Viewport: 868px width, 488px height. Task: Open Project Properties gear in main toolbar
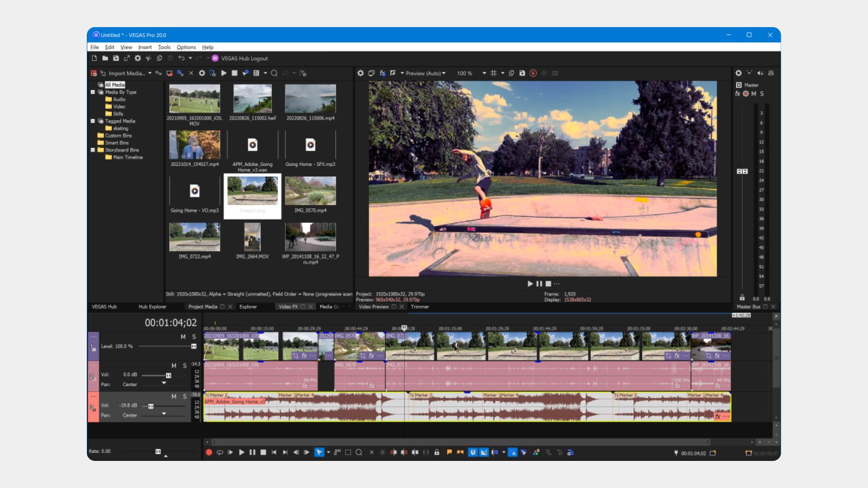(x=138, y=58)
